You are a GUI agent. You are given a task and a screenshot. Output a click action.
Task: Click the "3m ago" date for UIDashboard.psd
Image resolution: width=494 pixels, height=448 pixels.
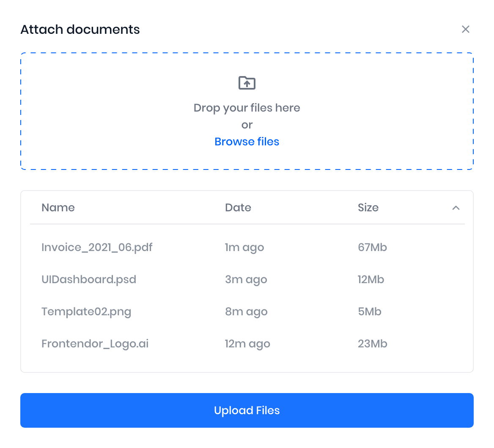click(x=246, y=279)
